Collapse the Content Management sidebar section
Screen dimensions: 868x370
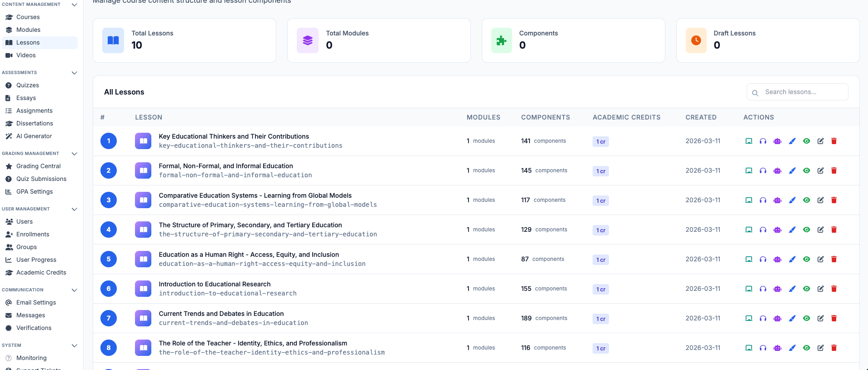[x=75, y=5]
